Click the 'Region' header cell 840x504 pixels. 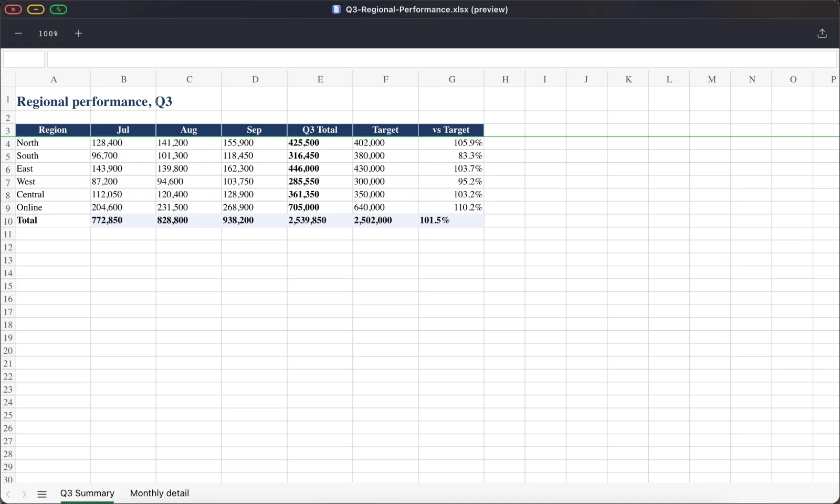[53, 130]
